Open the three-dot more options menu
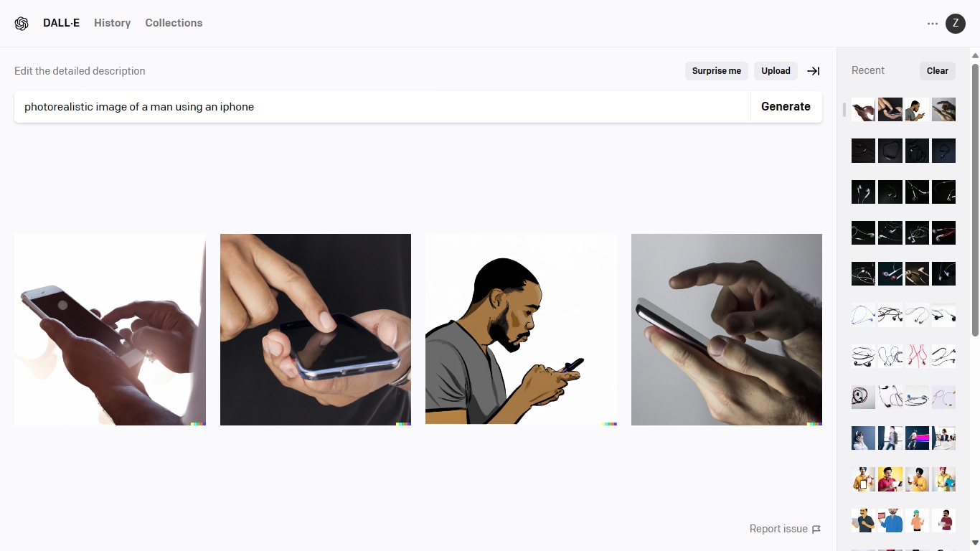 coord(932,24)
